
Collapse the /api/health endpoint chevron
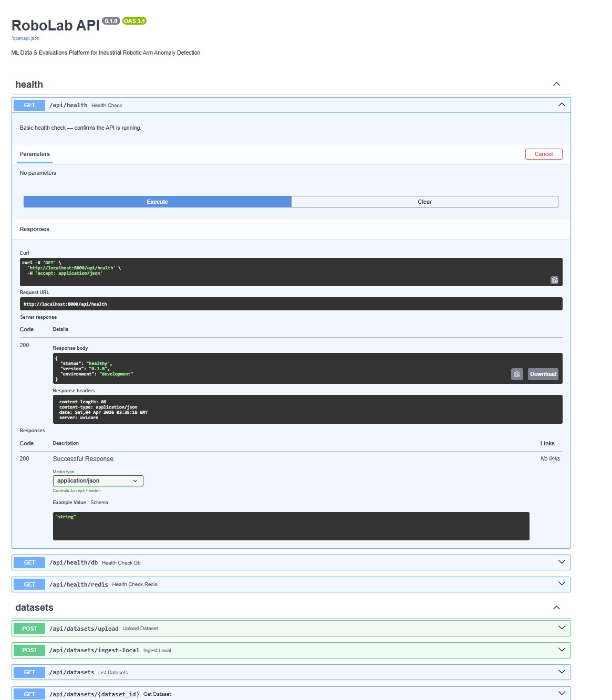click(x=562, y=105)
